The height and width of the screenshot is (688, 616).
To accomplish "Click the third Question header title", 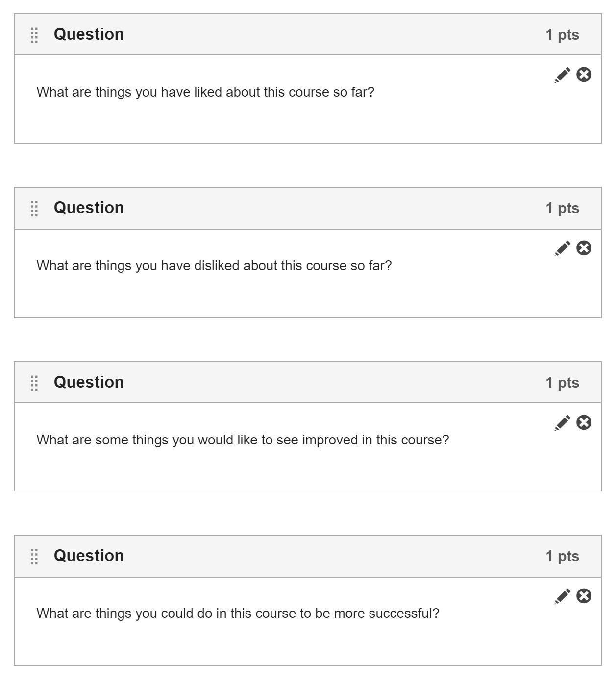I will pos(89,382).
